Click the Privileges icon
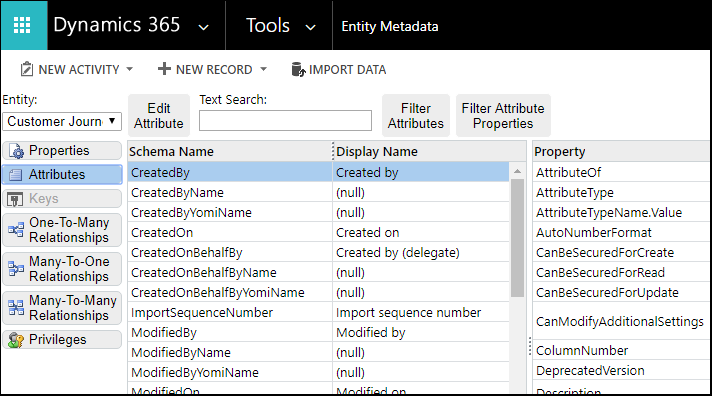The height and width of the screenshot is (396, 712). [x=16, y=340]
